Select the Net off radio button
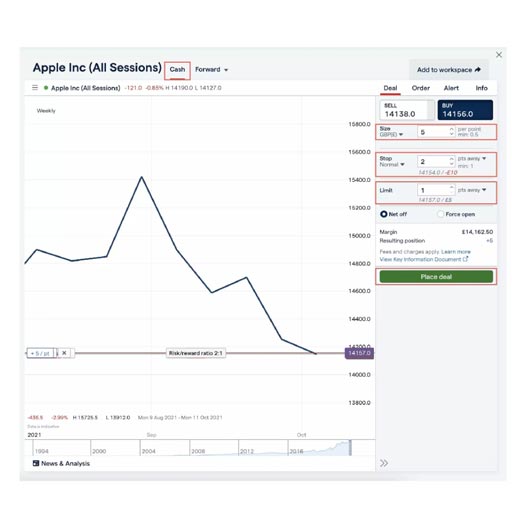This screenshot has width=512, height=512. coord(384,214)
